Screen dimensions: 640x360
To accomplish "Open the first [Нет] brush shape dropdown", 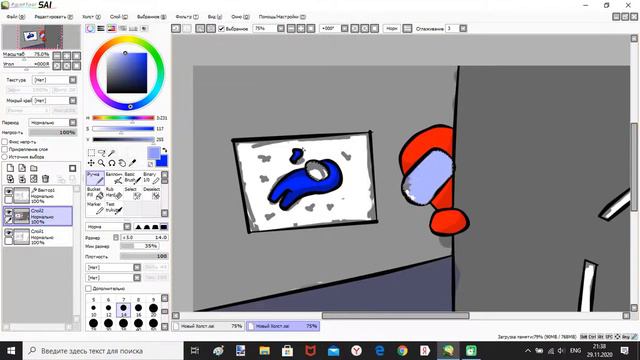I will coord(113,267).
